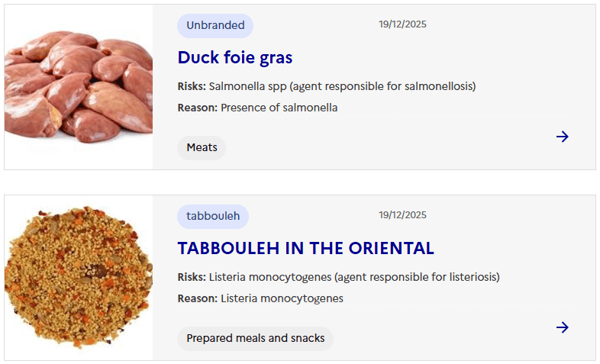
Task: Click Prepared meals and snacks category tag
Action: (x=255, y=338)
